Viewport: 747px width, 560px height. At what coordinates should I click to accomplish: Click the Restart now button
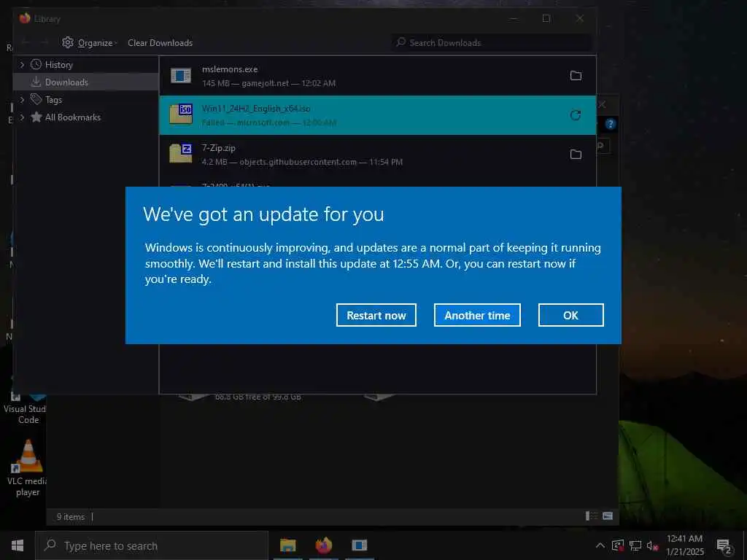(376, 315)
